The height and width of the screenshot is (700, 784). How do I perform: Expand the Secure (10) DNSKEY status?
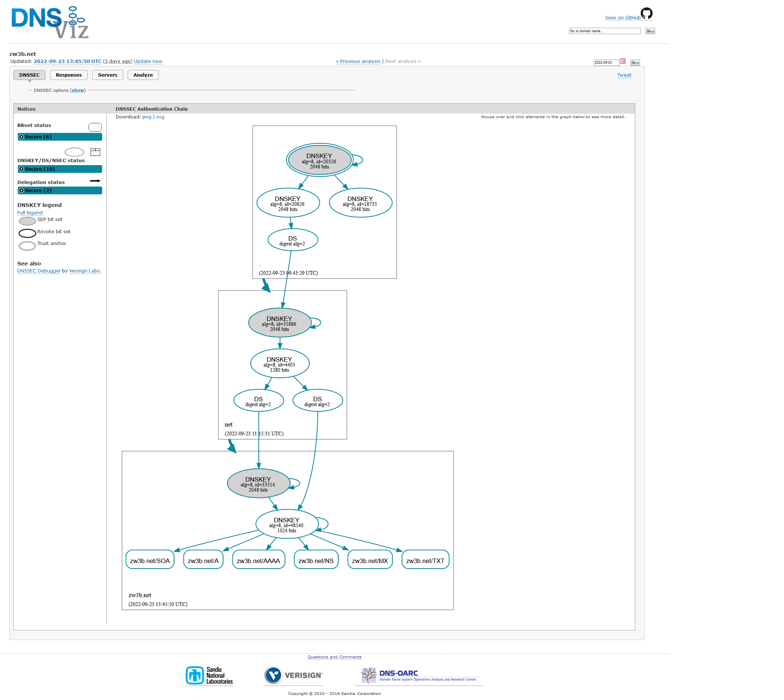pos(60,169)
